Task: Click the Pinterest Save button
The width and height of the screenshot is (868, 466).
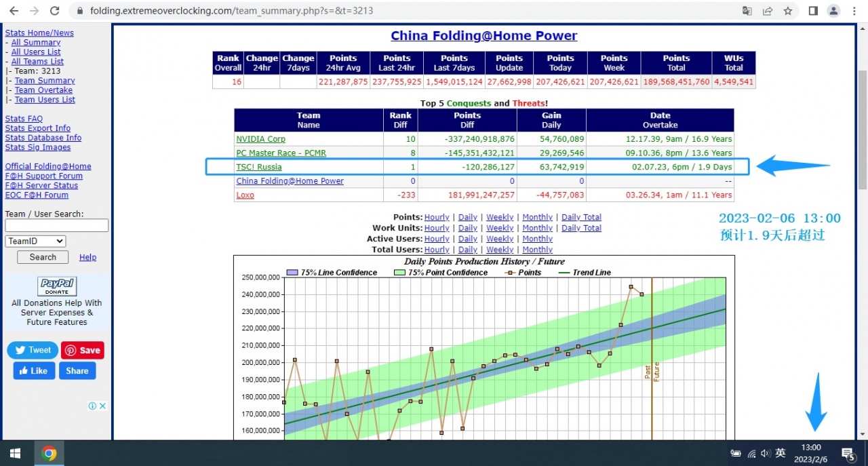Action: point(83,350)
